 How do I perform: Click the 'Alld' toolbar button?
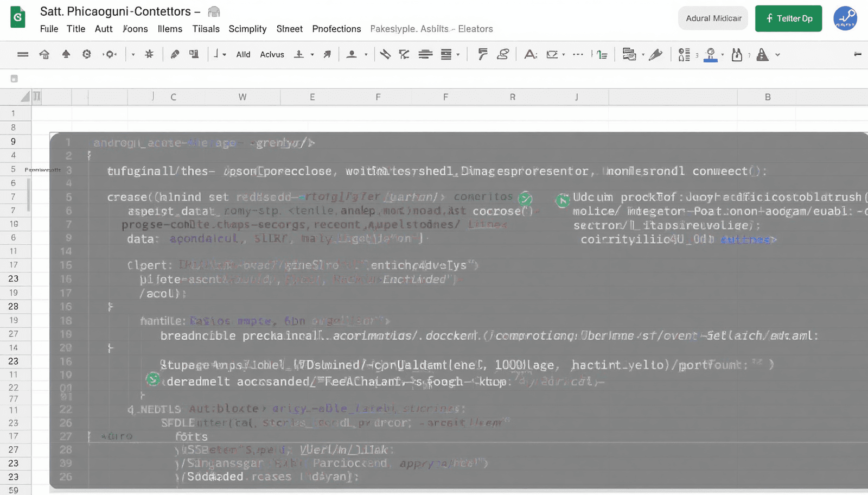(243, 54)
